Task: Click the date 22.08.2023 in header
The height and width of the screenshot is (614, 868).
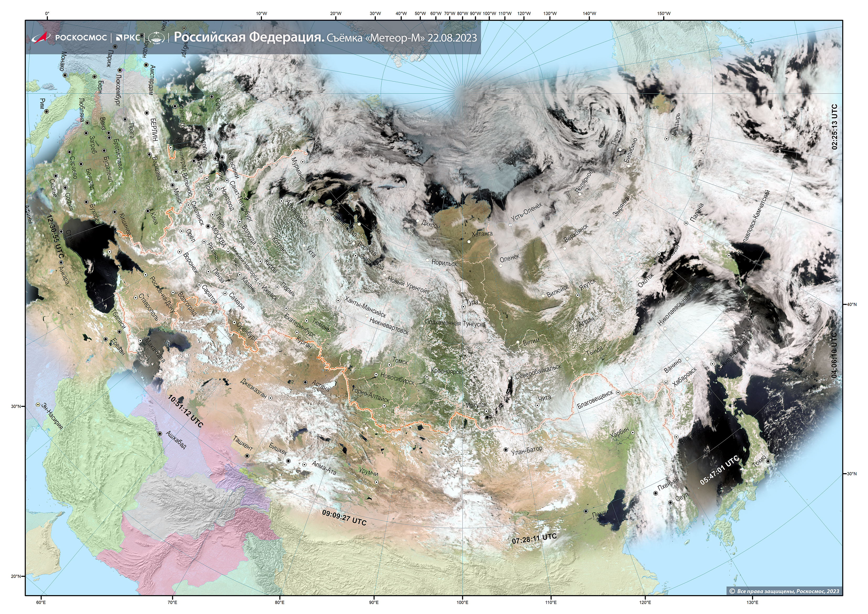Action: pyautogui.click(x=452, y=38)
